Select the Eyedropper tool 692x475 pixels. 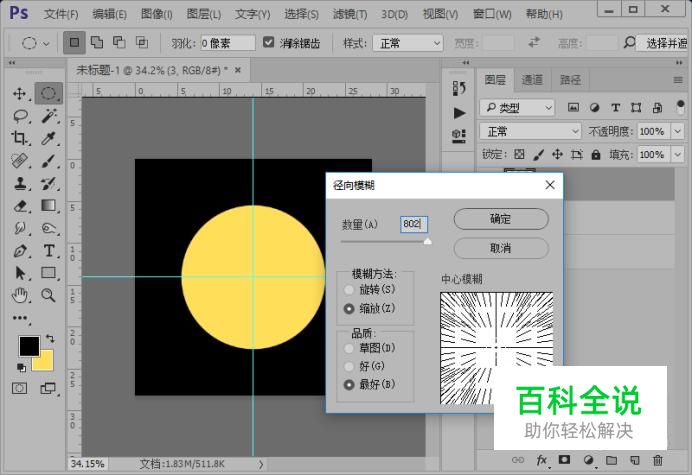tap(49, 138)
